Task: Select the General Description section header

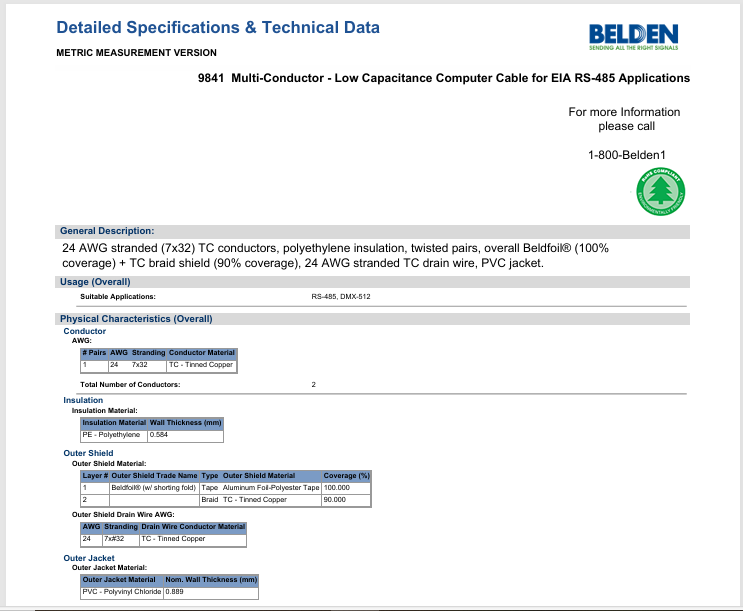Action: 107,231
